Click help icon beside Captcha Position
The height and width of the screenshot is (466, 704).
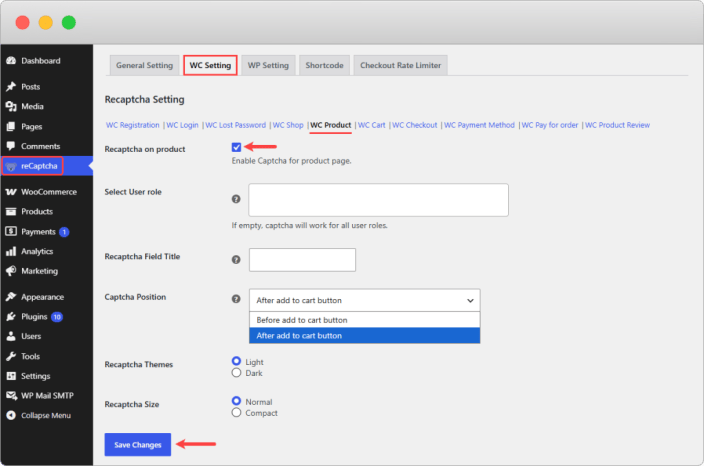tap(236, 299)
